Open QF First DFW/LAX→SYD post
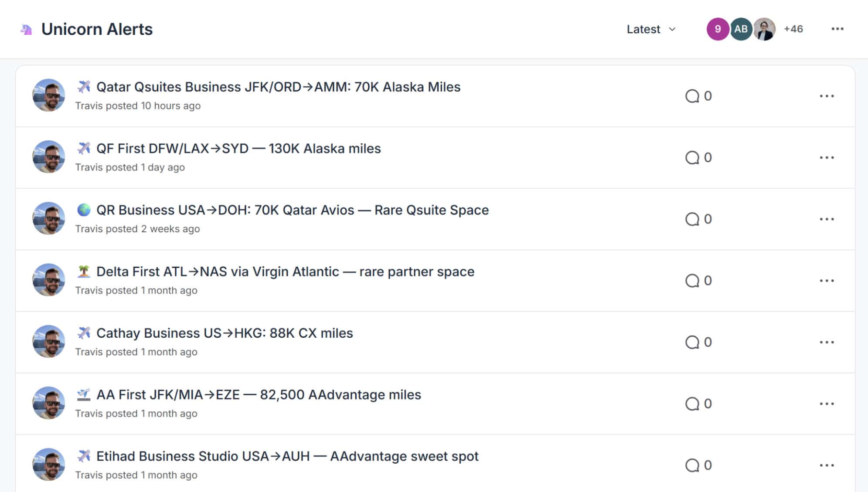868x492 pixels. point(238,148)
